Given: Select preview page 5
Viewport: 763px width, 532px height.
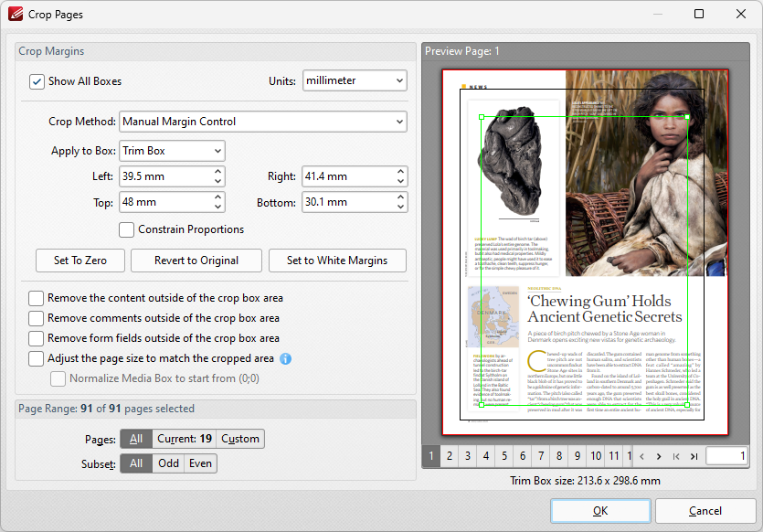Looking at the screenshot, I should (504, 456).
